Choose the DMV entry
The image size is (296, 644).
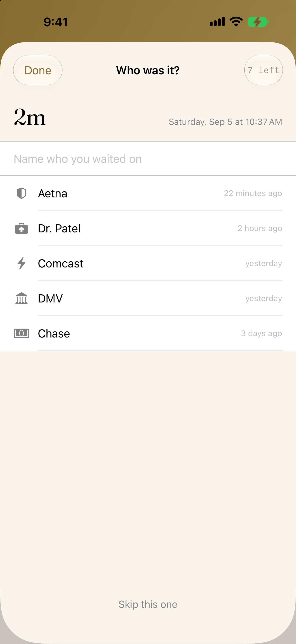click(148, 298)
